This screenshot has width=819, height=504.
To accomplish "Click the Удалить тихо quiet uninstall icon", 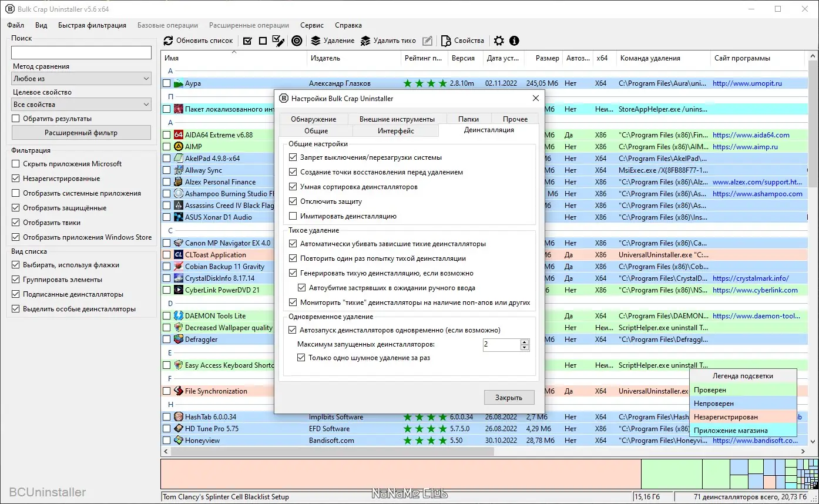I will [x=365, y=41].
